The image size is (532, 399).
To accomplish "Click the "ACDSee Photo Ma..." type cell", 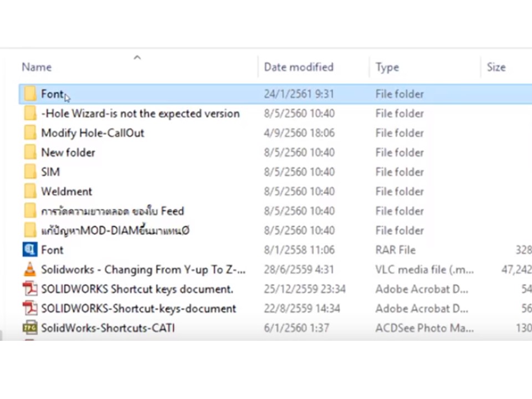I will pyautogui.click(x=424, y=328).
